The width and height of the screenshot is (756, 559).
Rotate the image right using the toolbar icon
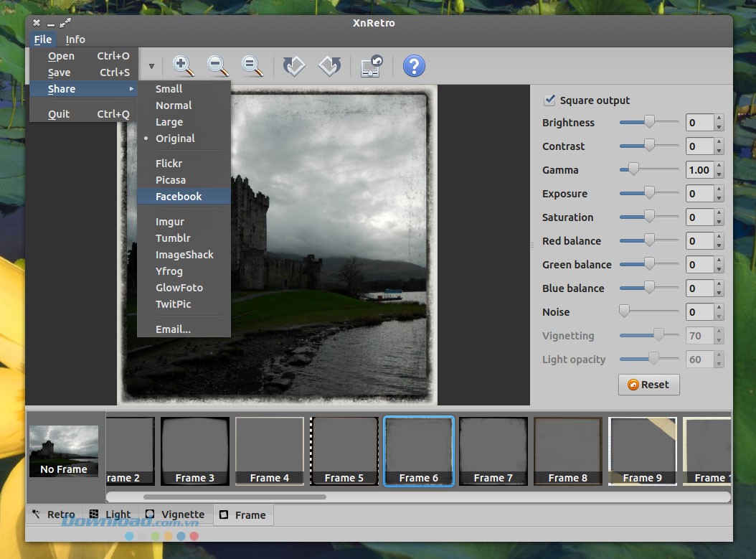point(329,66)
